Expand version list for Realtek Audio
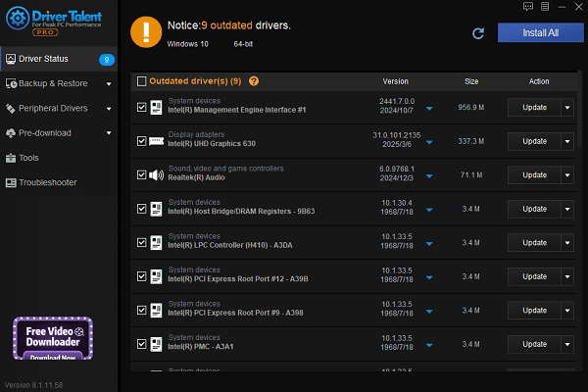 (429, 176)
